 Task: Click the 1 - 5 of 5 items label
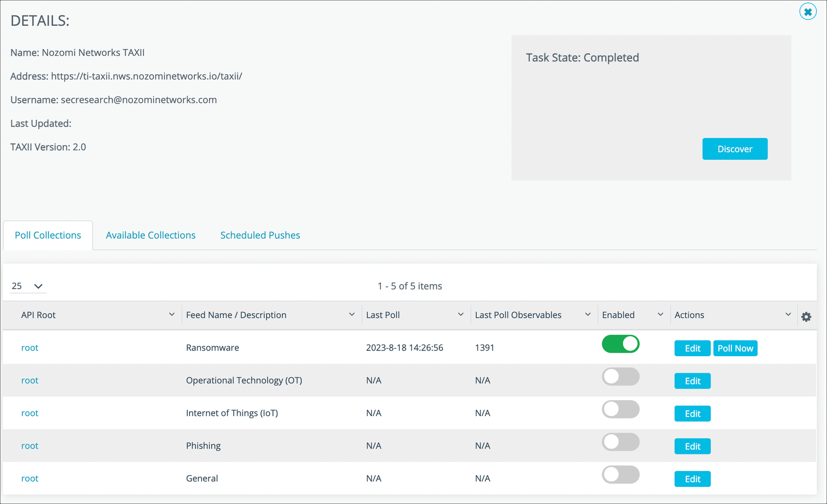pyautogui.click(x=410, y=286)
